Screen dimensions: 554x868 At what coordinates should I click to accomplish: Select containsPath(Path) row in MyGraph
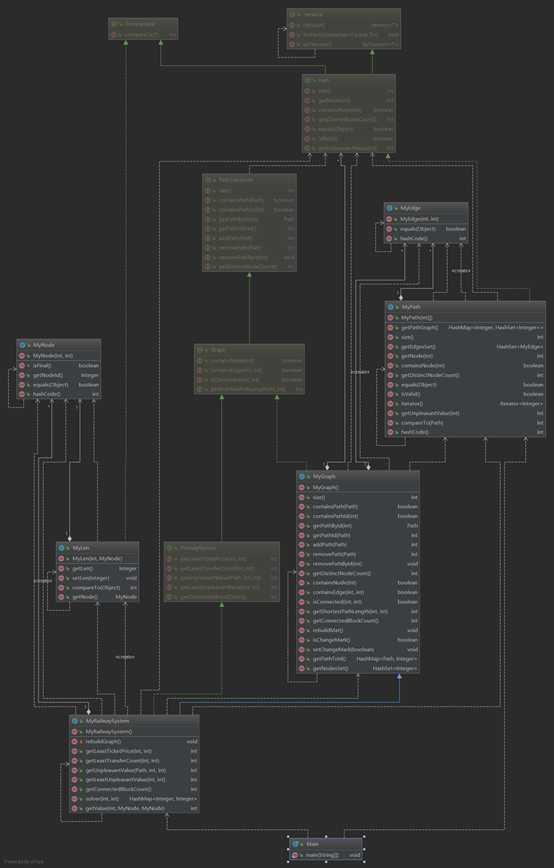[x=358, y=507]
